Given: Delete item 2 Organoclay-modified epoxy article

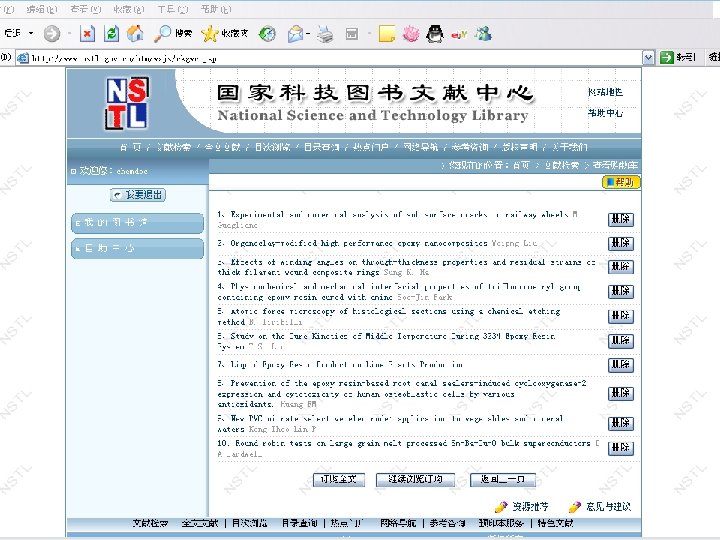Looking at the screenshot, I should [621, 243].
